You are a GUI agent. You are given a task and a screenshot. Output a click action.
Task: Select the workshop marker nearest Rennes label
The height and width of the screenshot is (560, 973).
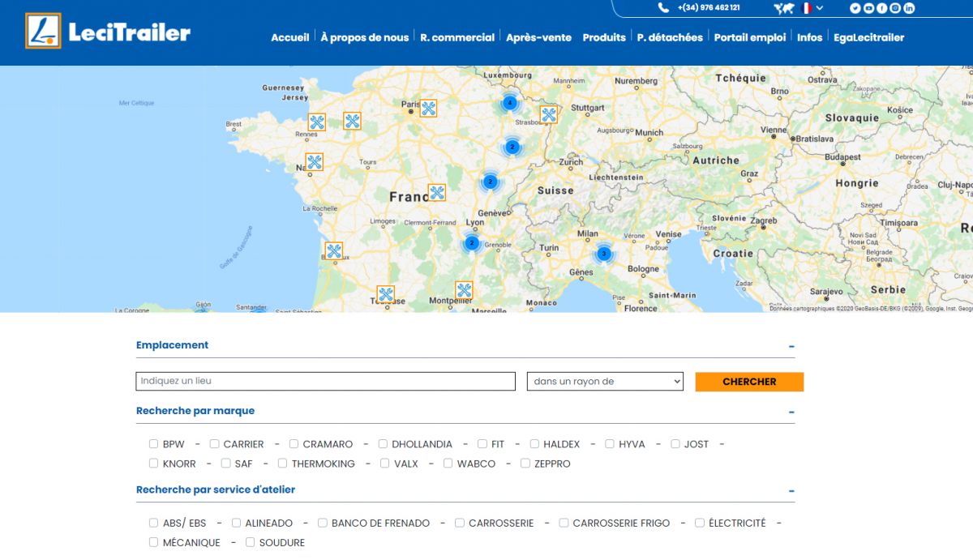tap(317, 122)
